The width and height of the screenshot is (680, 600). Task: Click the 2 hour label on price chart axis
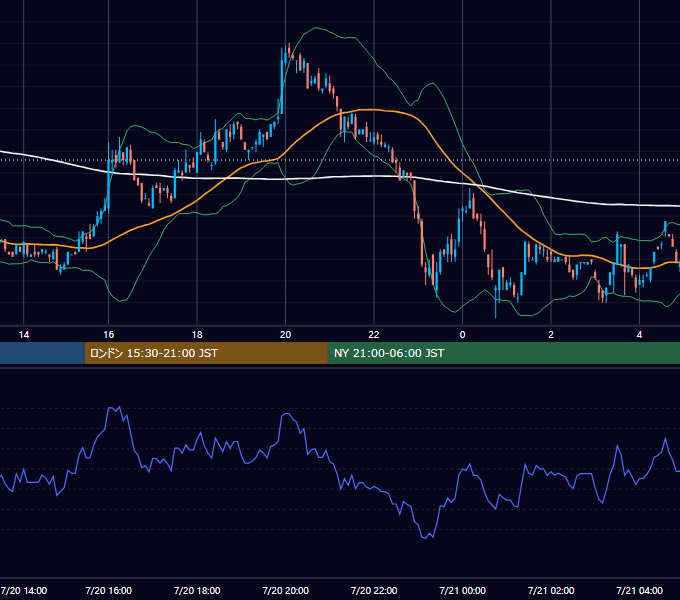(551, 335)
